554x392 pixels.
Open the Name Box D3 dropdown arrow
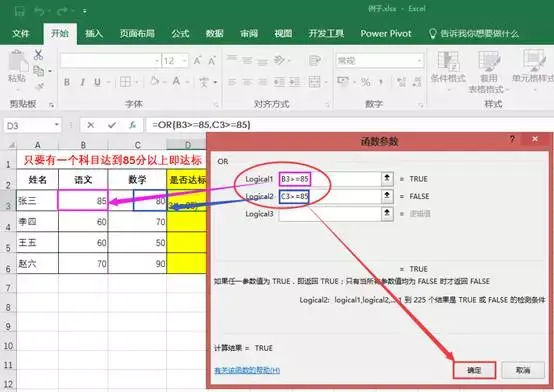point(57,125)
